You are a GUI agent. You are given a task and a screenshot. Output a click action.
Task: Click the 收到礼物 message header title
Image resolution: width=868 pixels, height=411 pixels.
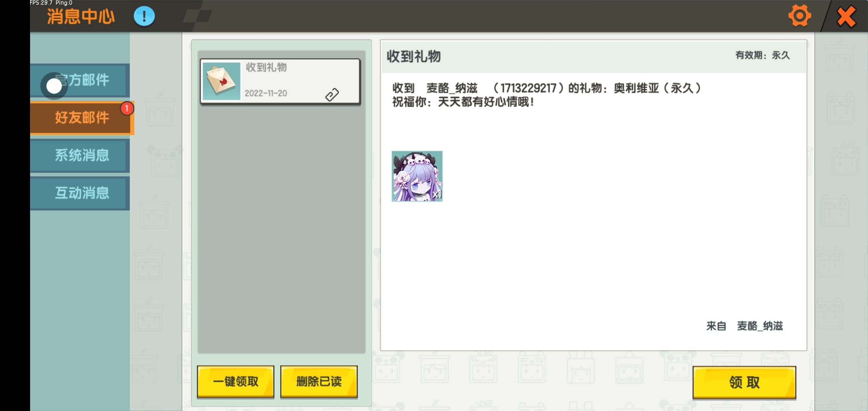[x=414, y=57]
